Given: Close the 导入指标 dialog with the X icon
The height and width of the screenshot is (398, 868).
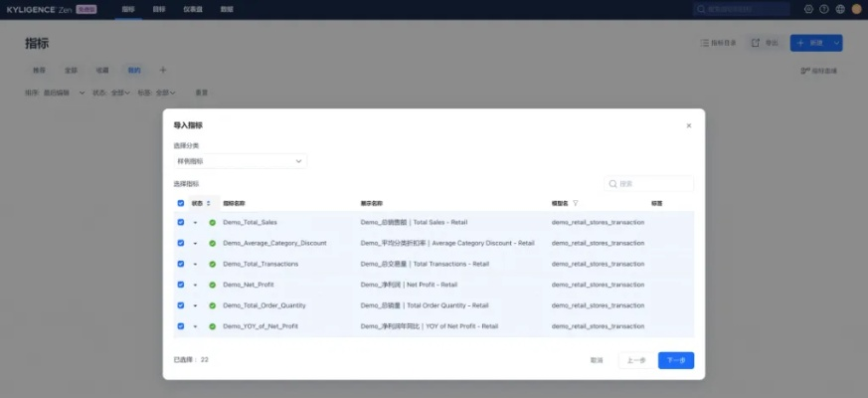Looking at the screenshot, I should point(689,125).
